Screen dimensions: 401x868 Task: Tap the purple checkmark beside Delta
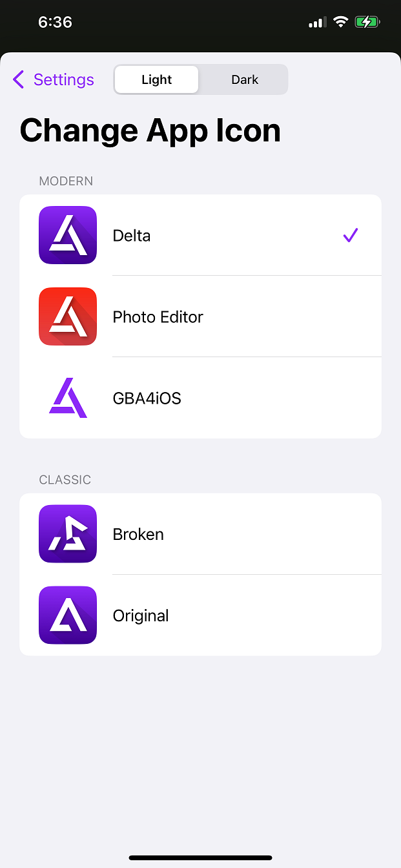351,235
